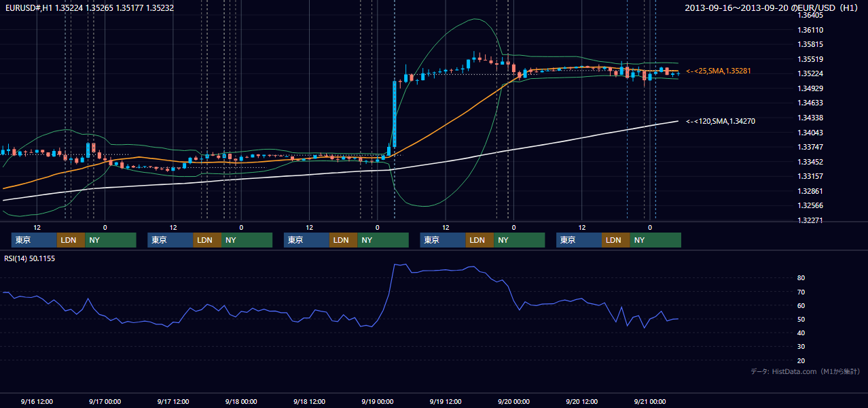The image size is (868, 408).
Task: Select the 1.34633 price axis label
Action: coord(811,103)
